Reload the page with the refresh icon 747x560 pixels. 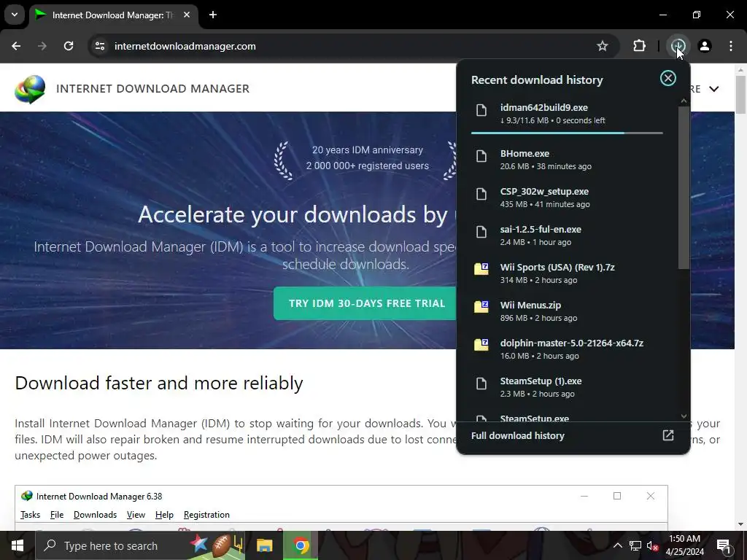tap(69, 46)
